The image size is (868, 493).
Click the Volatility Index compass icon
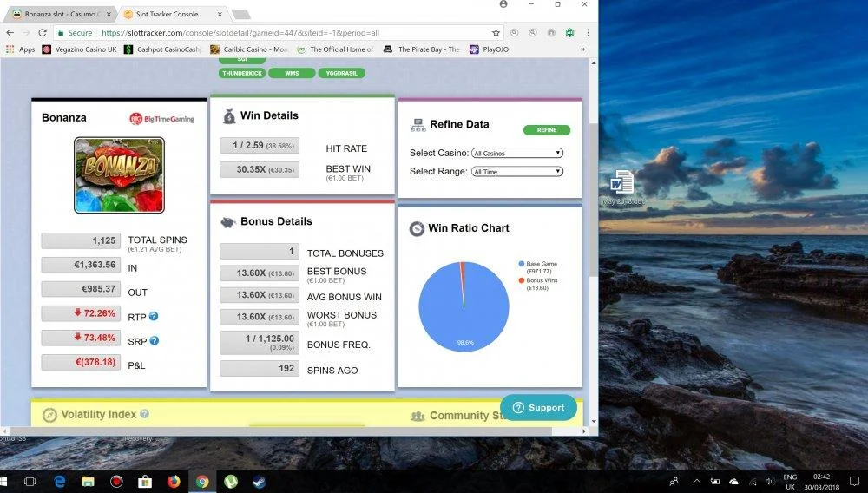49,415
